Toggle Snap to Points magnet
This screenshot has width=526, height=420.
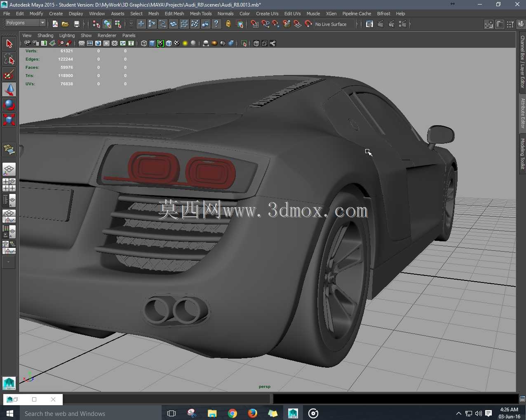tap(276, 24)
